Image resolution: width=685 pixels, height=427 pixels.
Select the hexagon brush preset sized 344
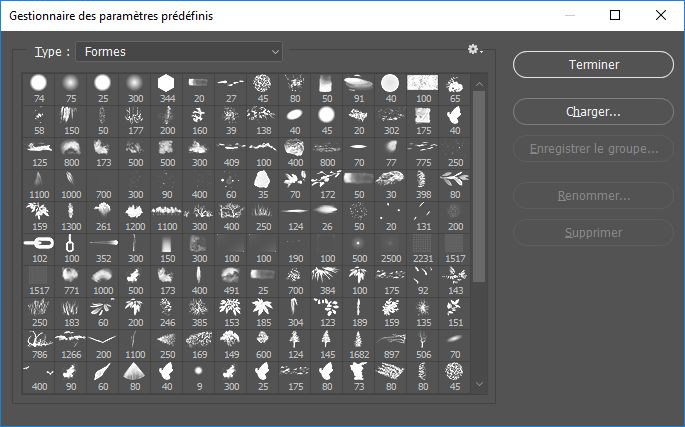click(166, 83)
